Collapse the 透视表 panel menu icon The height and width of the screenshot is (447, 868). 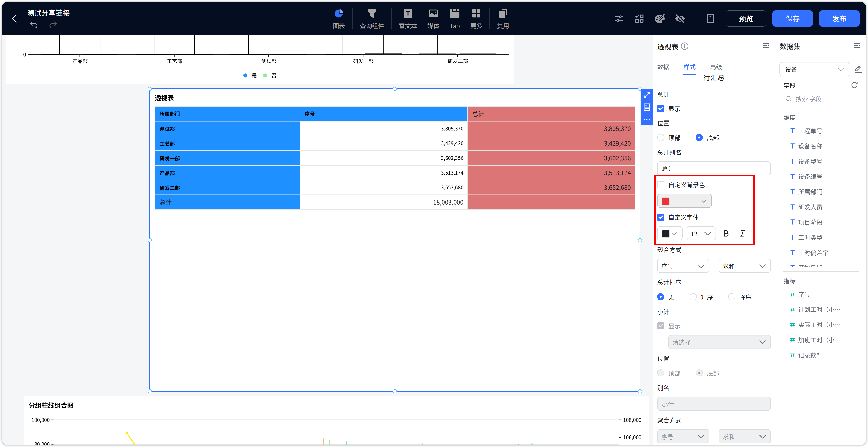pyautogui.click(x=766, y=46)
